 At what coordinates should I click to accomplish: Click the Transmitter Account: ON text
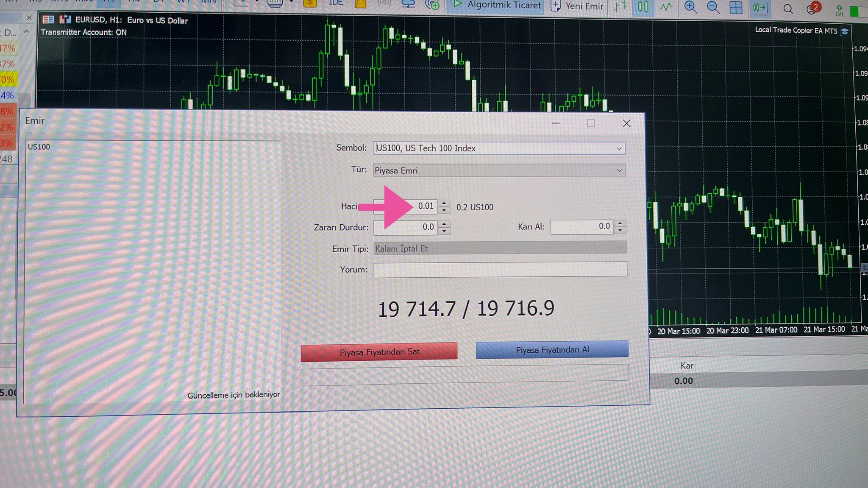pos(83,32)
